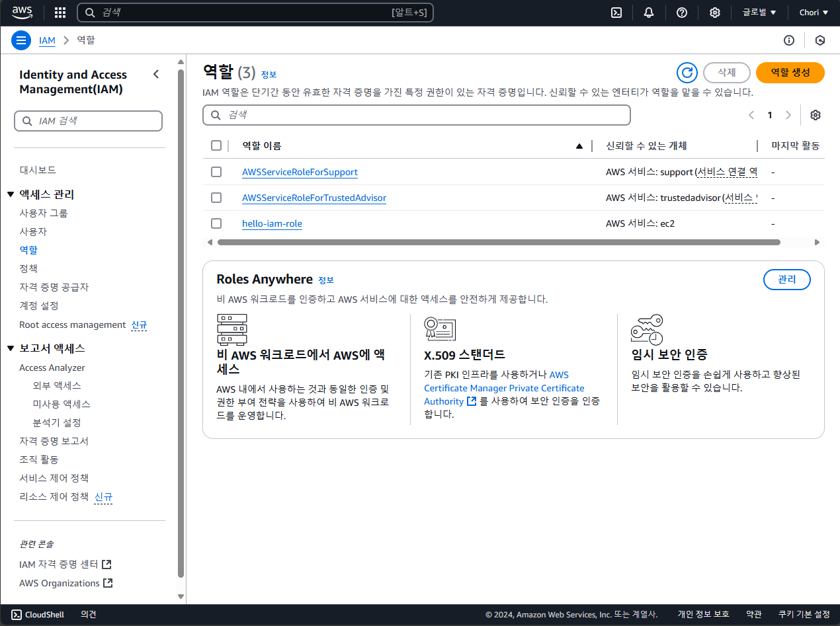Check the AWSServiceRoleForTrustedAdvisor row checkbox
This screenshot has width=840, height=626.
coord(216,198)
